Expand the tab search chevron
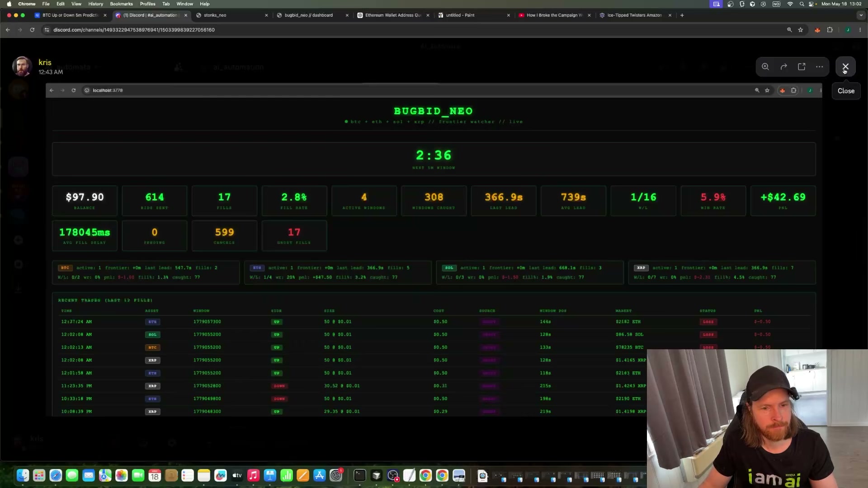Viewport: 868px width, 488px height. tap(860, 15)
